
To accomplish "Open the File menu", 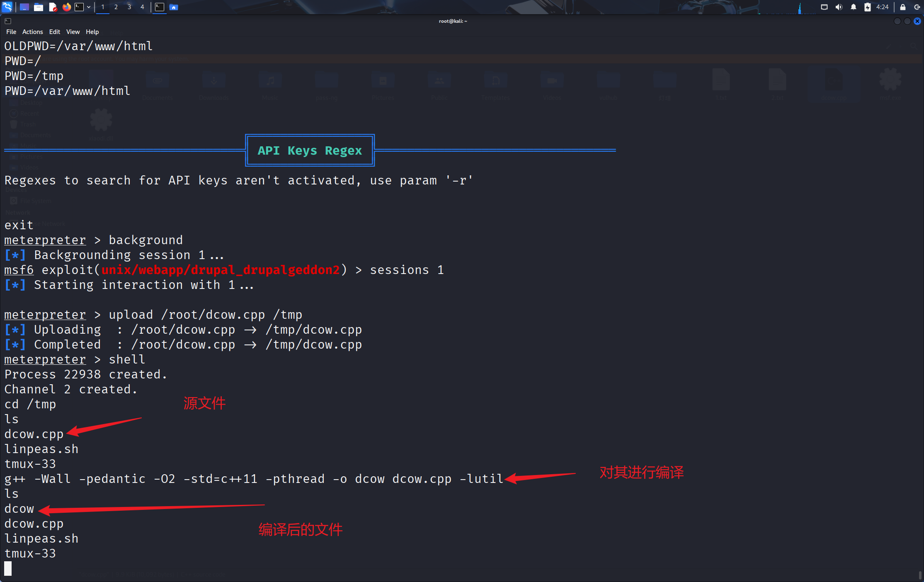I will (x=11, y=32).
